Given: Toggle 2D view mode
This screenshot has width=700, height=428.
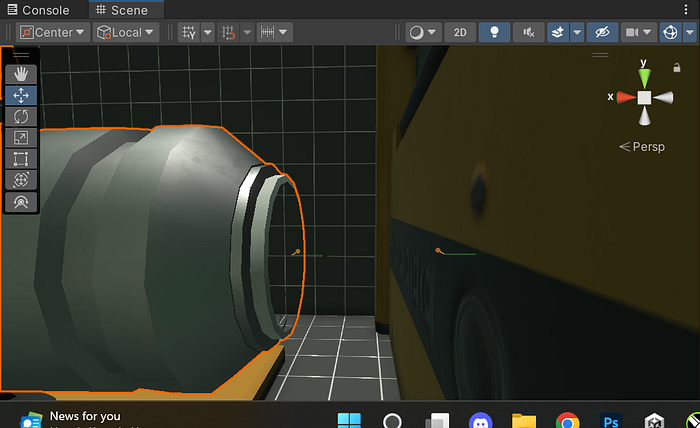Looking at the screenshot, I should tap(460, 32).
